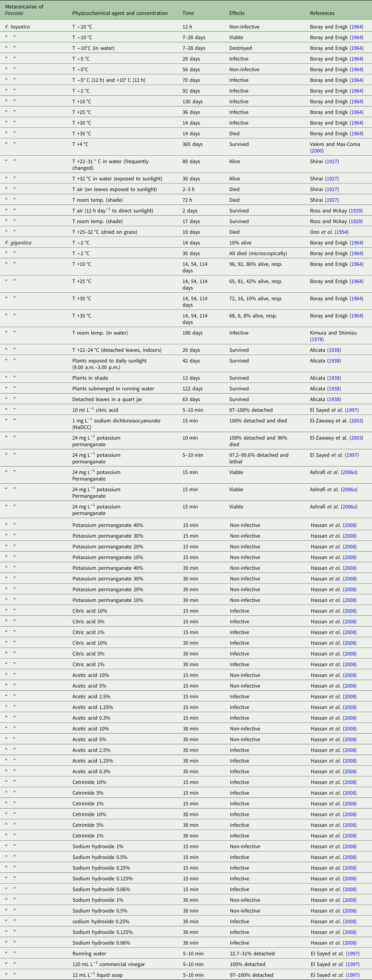Click the F. hepatica species cell

point(17,27)
